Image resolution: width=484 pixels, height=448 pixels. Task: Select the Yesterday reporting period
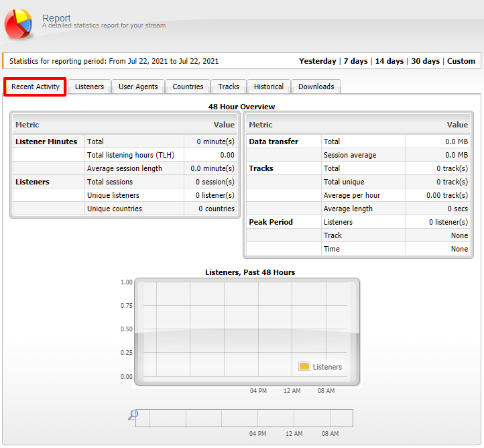click(x=317, y=61)
